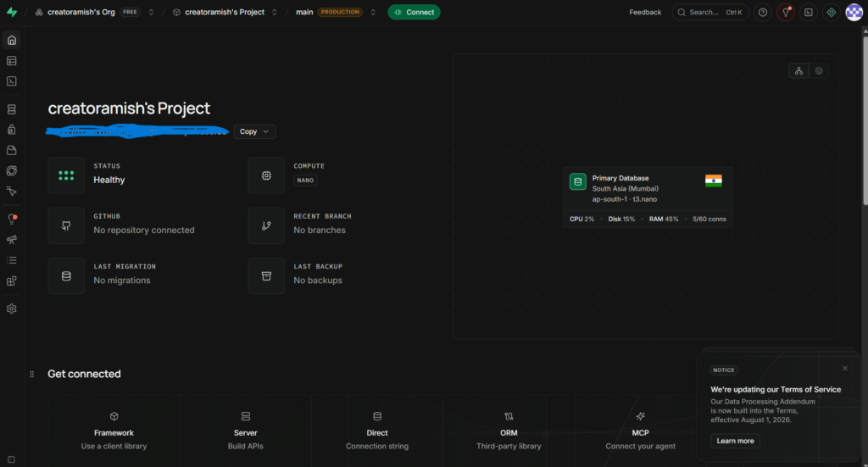Screen dimensions: 868x467
Task: Open the Edge Functions sidebar icon
Action: [12, 171]
